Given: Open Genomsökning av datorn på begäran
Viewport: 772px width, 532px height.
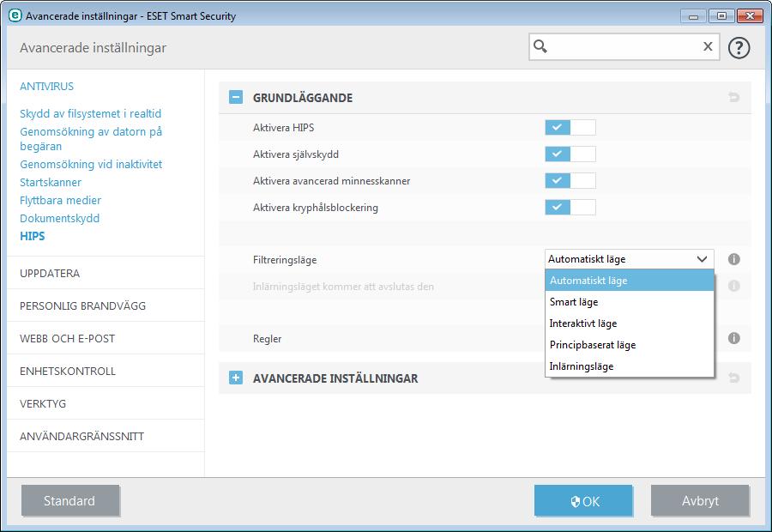Looking at the screenshot, I should [91, 139].
